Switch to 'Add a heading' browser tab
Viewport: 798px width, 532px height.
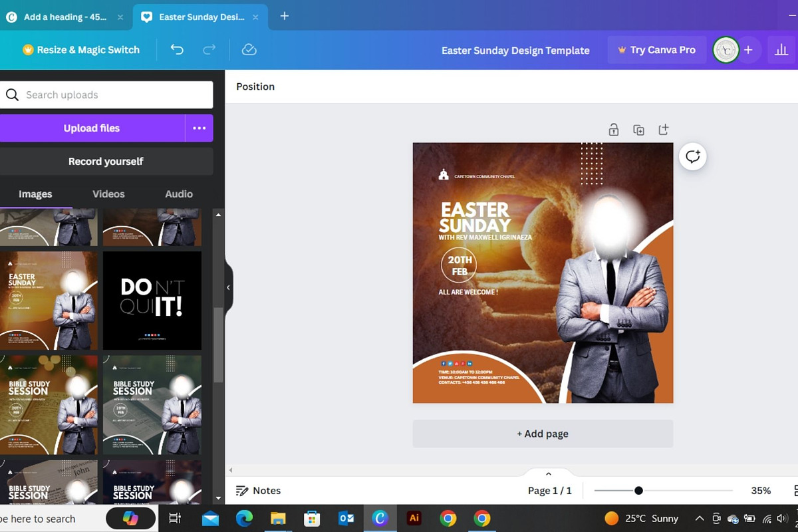pos(65,17)
